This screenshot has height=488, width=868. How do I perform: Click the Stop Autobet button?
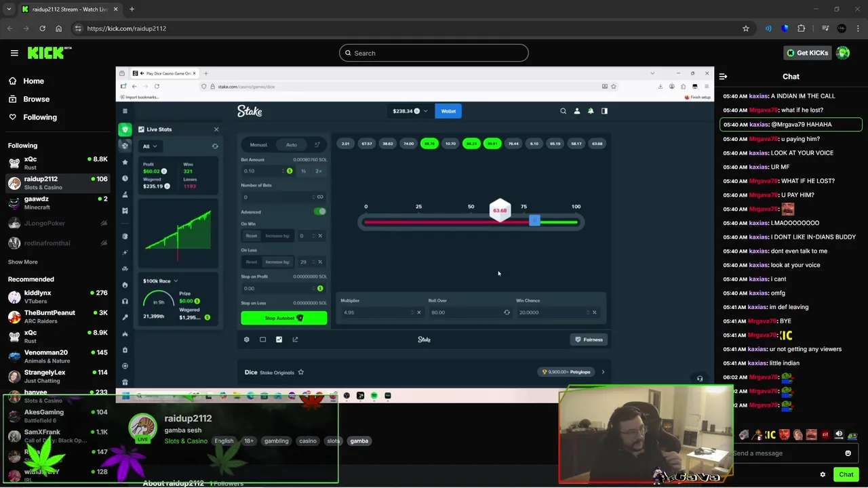(284, 318)
